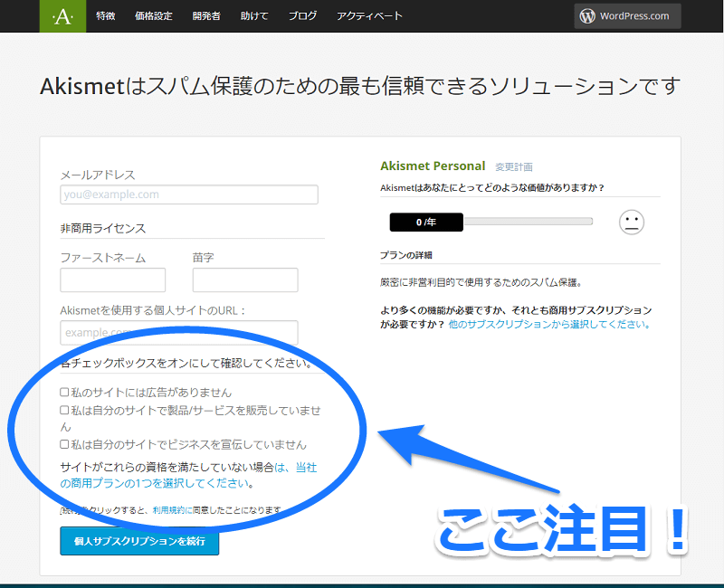Screen dimensions: 724x588
Task: Click the 変更計画 link beside Akismet Personal
Action: point(513,167)
